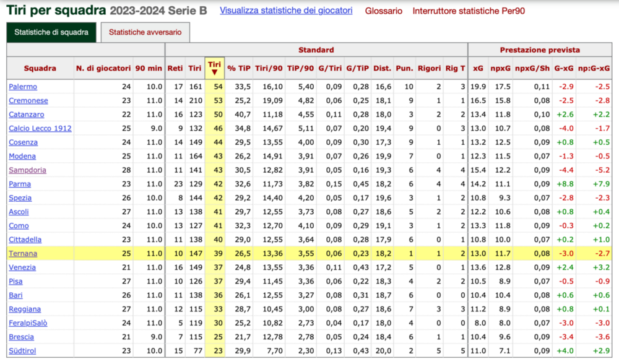Toggle Interruttore statistiche Per90
Viewport: 619px width, 364px height.
(x=469, y=11)
